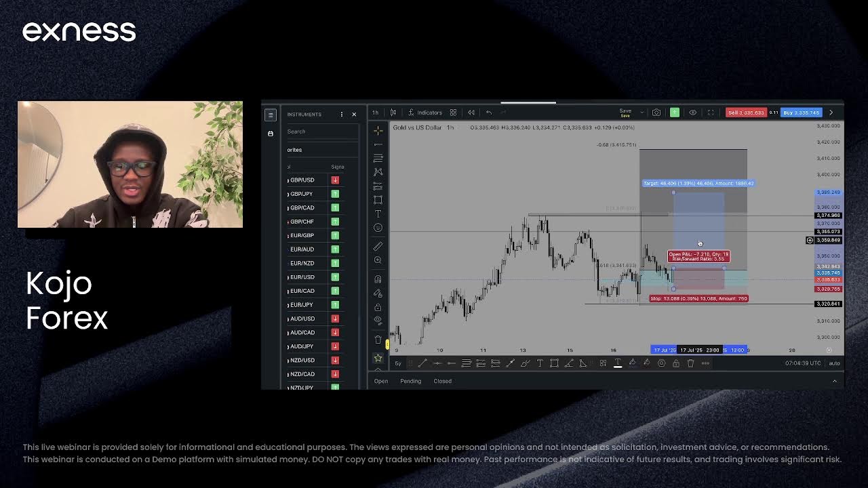The image size is (868, 488).
Task: Take a chart snapshot with camera icon
Action: click(656, 113)
